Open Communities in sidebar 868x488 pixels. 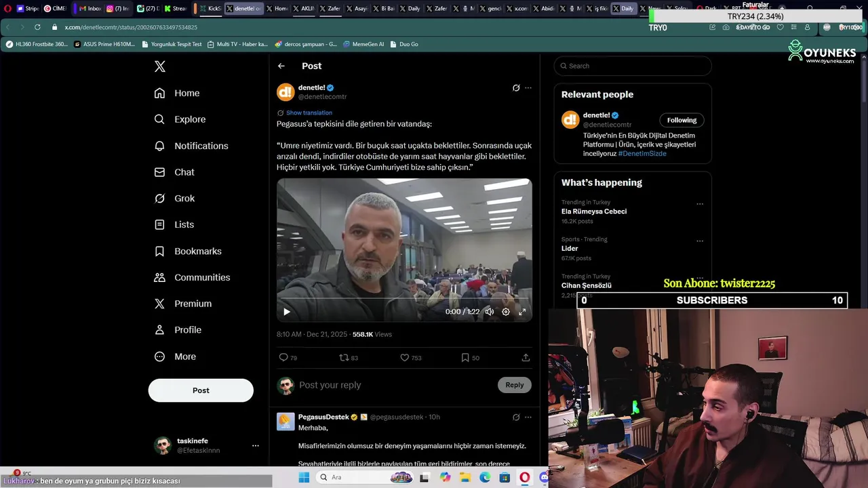[192, 277]
